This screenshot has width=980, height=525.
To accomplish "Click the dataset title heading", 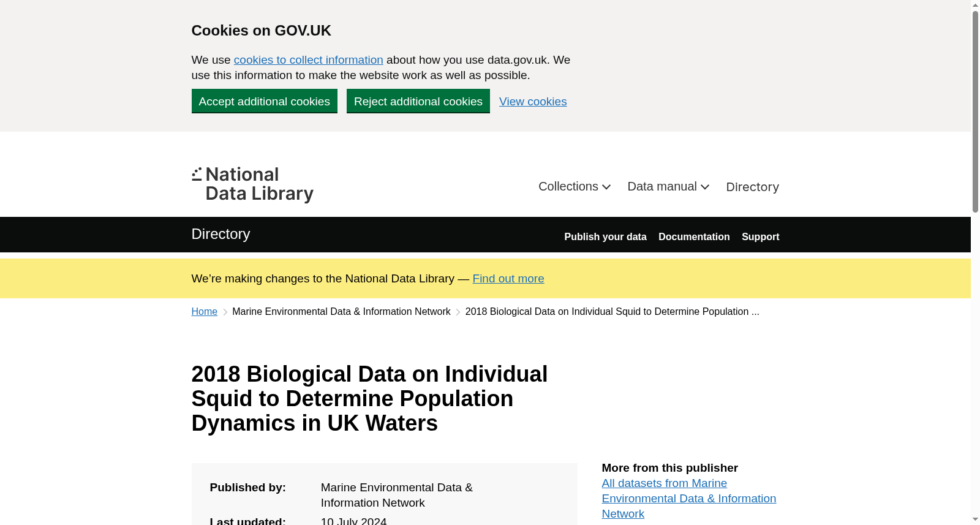I will (369, 399).
